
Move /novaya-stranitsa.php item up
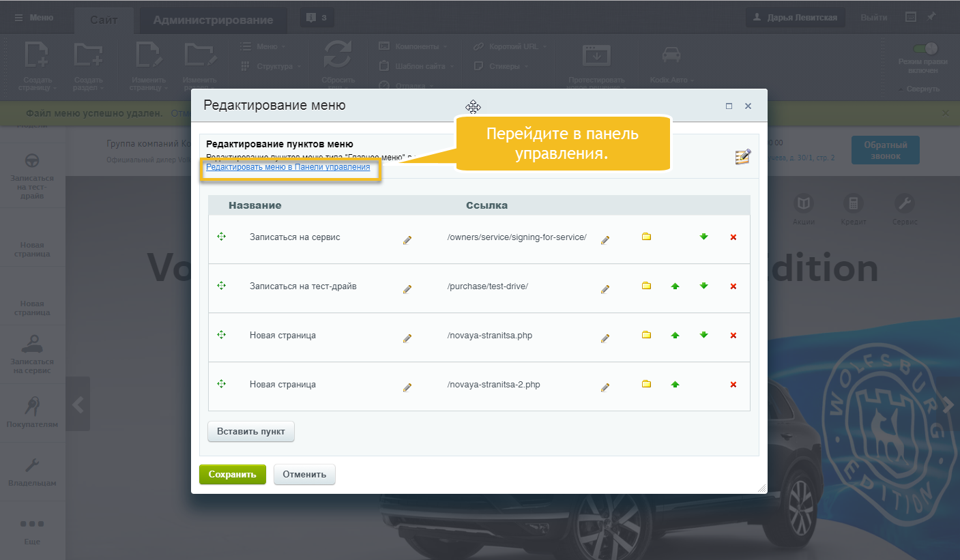tap(675, 336)
